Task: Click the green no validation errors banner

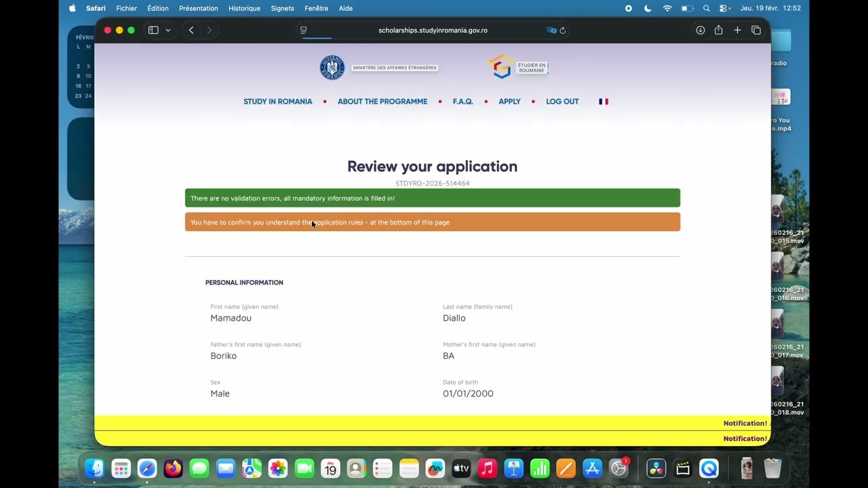Action: click(433, 198)
